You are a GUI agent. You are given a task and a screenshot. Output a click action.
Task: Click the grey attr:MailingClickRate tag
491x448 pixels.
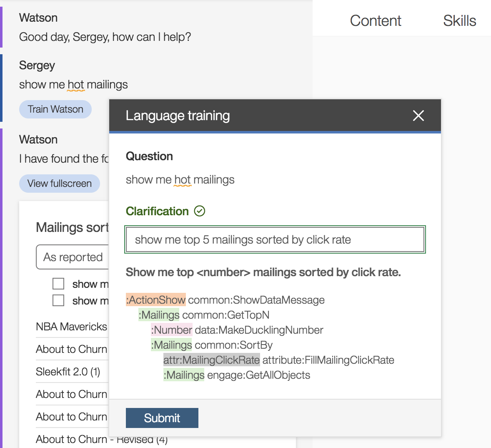[x=211, y=360]
